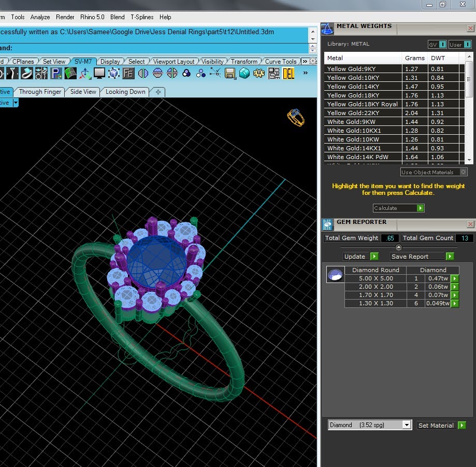Click the Gem Reporter panel icon

(327, 224)
